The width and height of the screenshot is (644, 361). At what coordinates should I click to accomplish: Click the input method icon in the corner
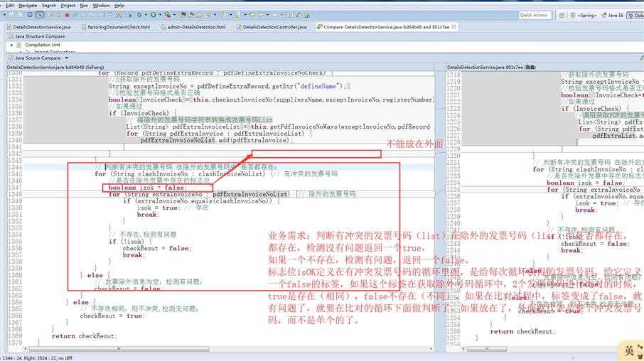pyautogui.click(x=631, y=351)
